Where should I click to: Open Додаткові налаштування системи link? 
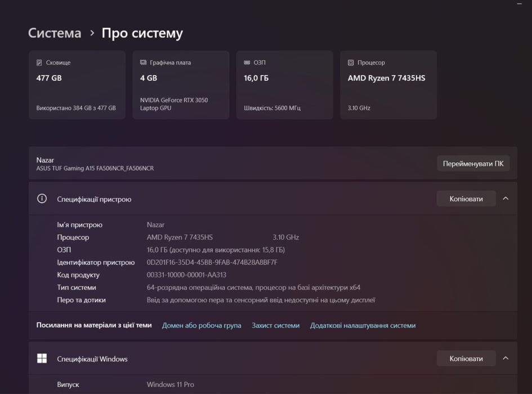[x=363, y=325]
